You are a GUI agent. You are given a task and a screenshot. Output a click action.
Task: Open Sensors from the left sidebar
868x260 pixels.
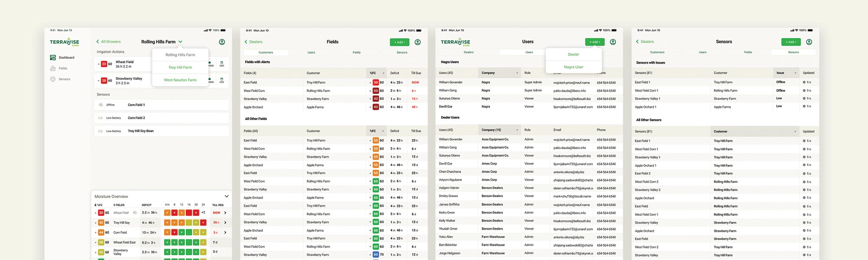[x=60, y=79]
